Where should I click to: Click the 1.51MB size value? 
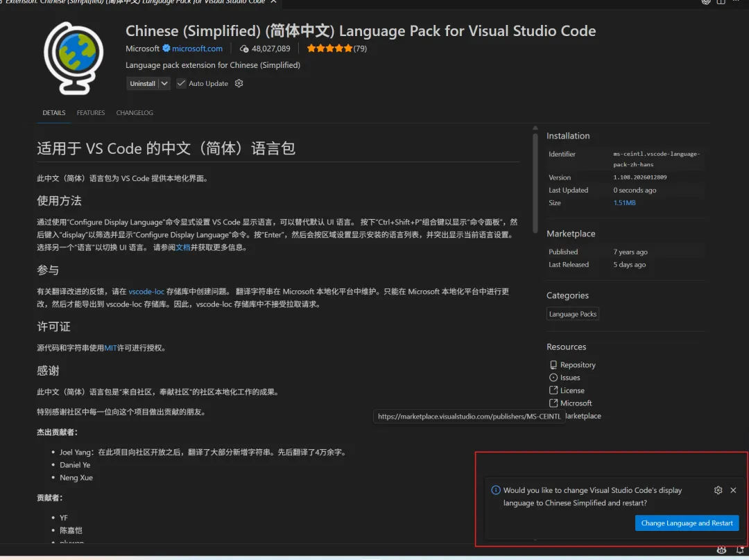[624, 203]
